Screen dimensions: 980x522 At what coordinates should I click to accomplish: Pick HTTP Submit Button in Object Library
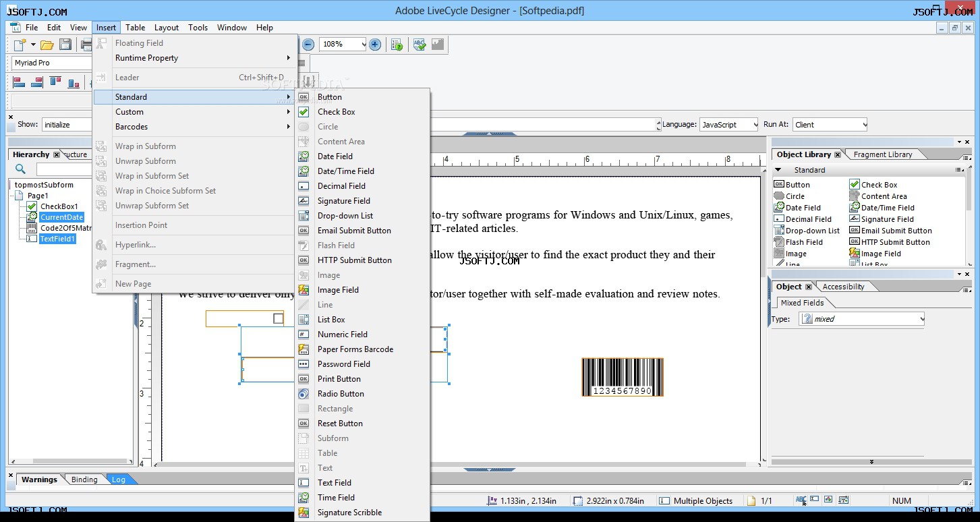(890, 242)
